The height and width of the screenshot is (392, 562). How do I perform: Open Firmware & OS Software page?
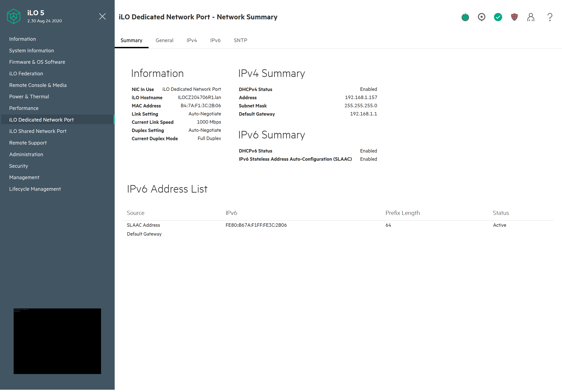tap(37, 62)
